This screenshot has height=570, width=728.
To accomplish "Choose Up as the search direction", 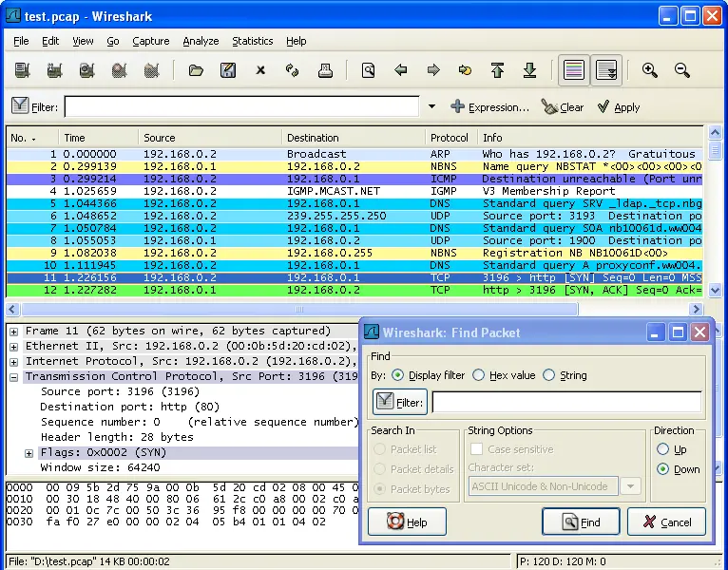I will coord(662,448).
